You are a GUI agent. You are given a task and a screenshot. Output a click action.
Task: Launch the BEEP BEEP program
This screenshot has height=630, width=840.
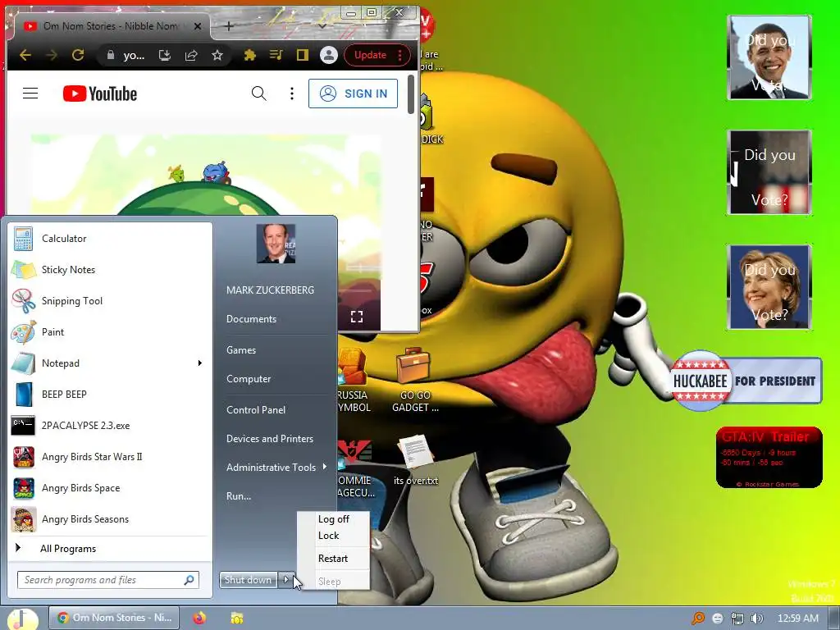(110, 395)
